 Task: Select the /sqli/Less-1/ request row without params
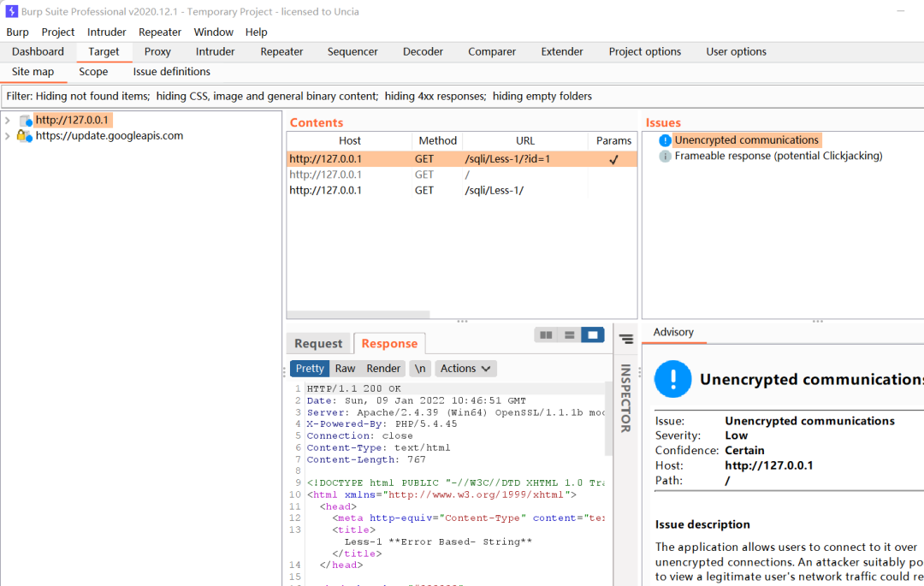tap(462, 191)
